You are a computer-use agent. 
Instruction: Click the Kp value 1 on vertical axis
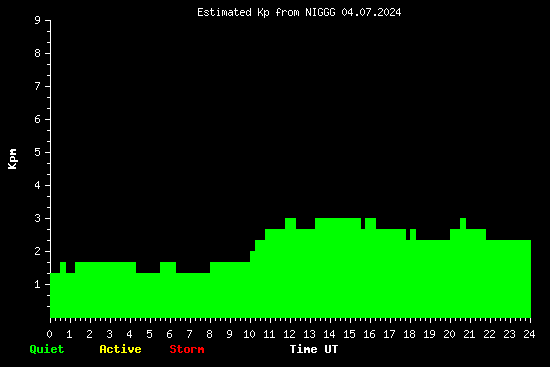pos(38,285)
